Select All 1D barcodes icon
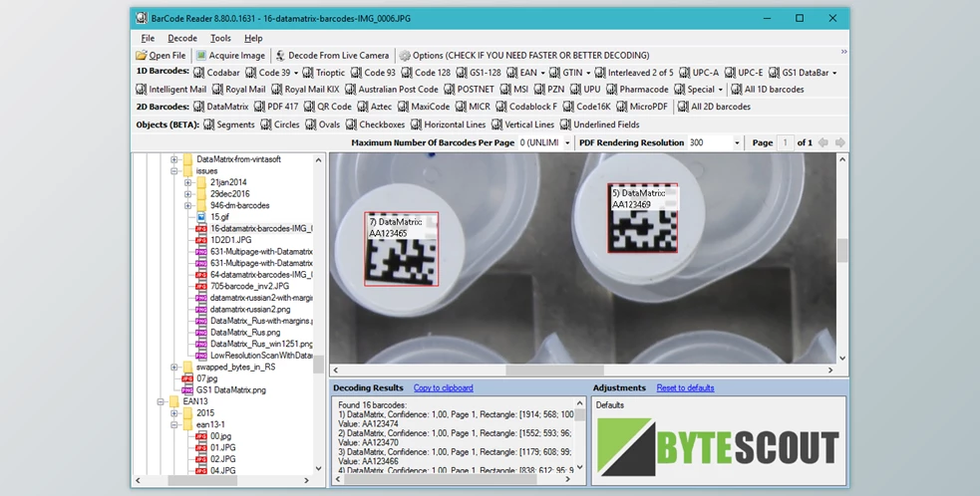Screen dimensions: 980x496 pyautogui.click(x=737, y=90)
